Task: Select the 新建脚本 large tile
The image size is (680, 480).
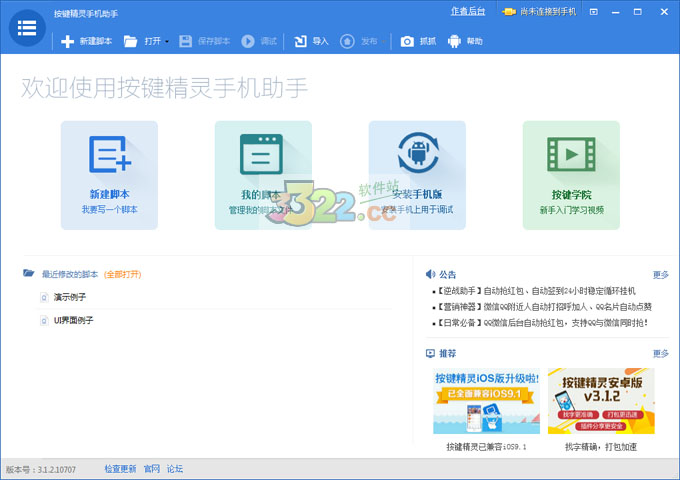Action: [x=109, y=175]
